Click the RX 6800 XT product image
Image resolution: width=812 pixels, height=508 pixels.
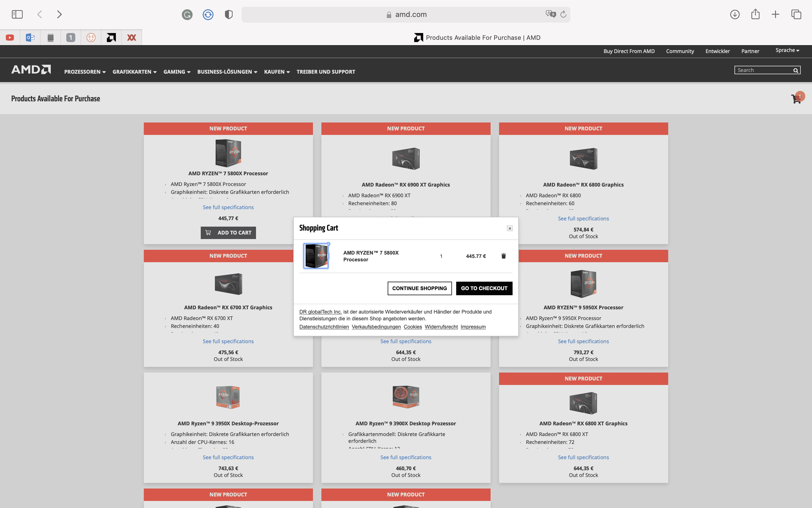(x=583, y=403)
